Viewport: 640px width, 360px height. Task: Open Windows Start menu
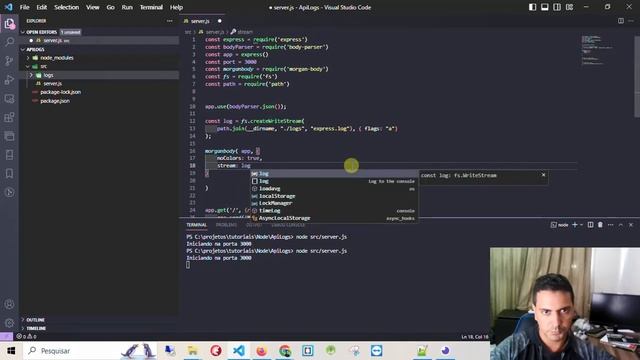click(x=11, y=351)
